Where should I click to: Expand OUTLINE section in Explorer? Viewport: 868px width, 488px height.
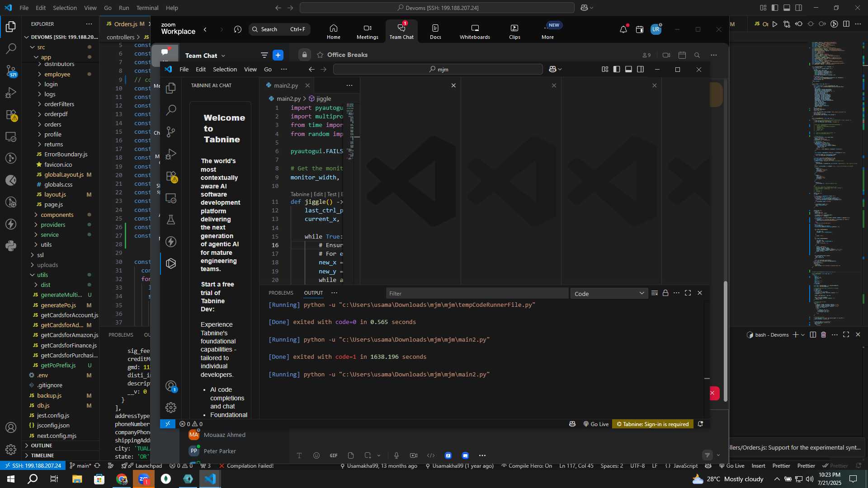pyautogui.click(x=42, y=446)
